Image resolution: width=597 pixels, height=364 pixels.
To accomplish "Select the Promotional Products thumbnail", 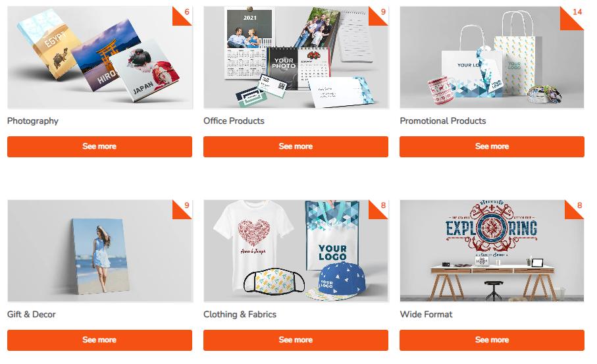I will point(492,57).
